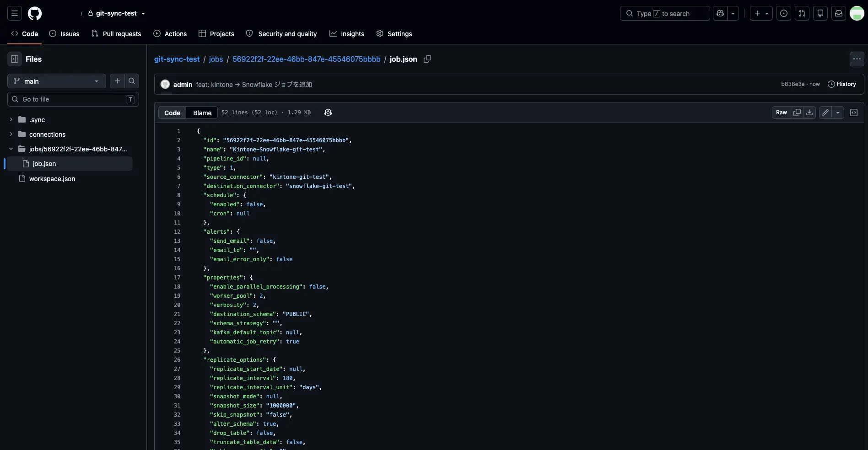Collapse the jobs/56922f2f folder

pyautogui.click(x=11, y=149)
